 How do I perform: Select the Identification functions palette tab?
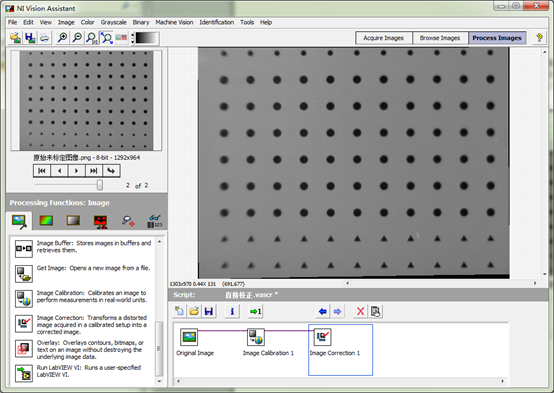155,221
